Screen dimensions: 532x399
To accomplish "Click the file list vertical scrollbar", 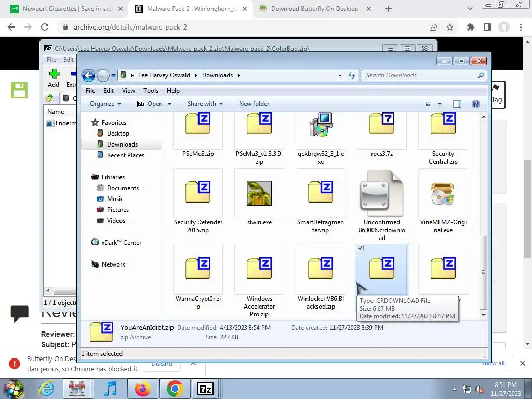I will [484, 271].
